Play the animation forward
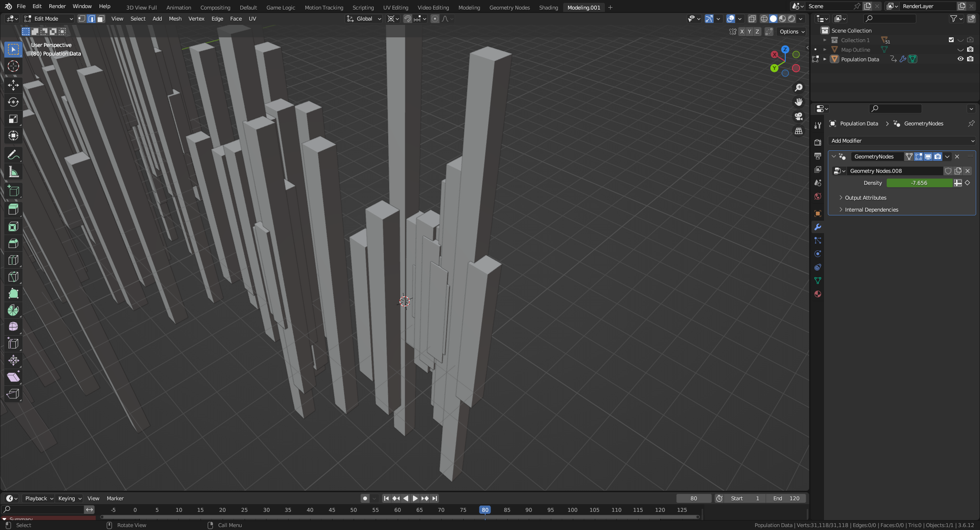This screenshot has width=980, height=530. pyautogui.click(x=415, y=498)
